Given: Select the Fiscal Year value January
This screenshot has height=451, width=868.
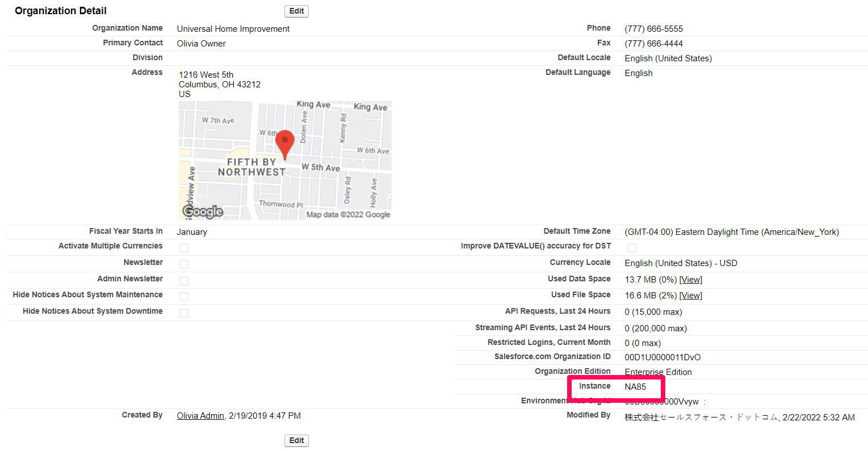Looking at the screenshot, I should point(192,232).
